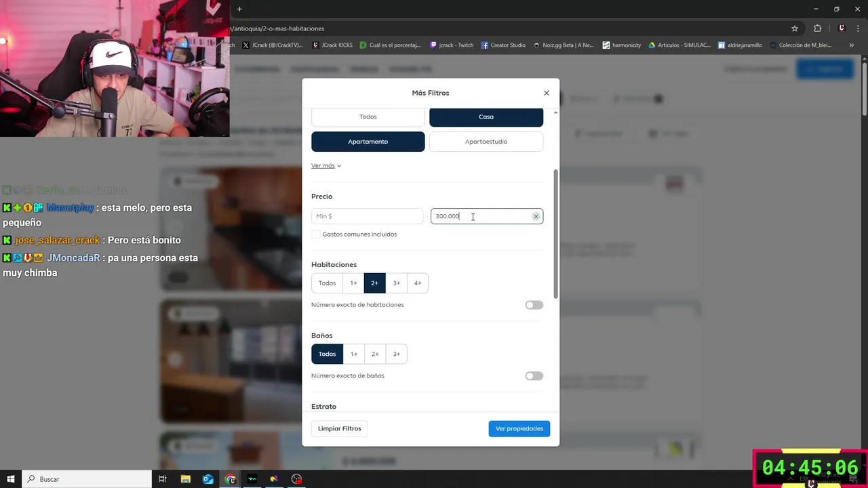Image resolution: width=868 pixels, height=488 pixels.
Task: Open the JCrack (@JCrackTV) X bookmark
Action: pyautogui.click(x=273, y=45)
